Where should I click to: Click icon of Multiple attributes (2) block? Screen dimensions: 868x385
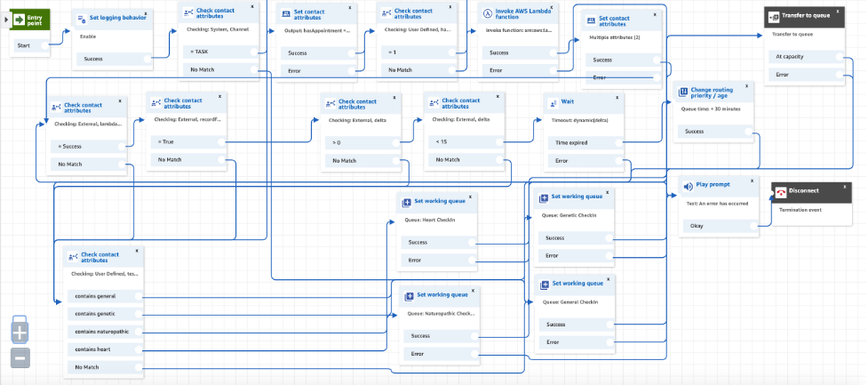coord(591,20)
